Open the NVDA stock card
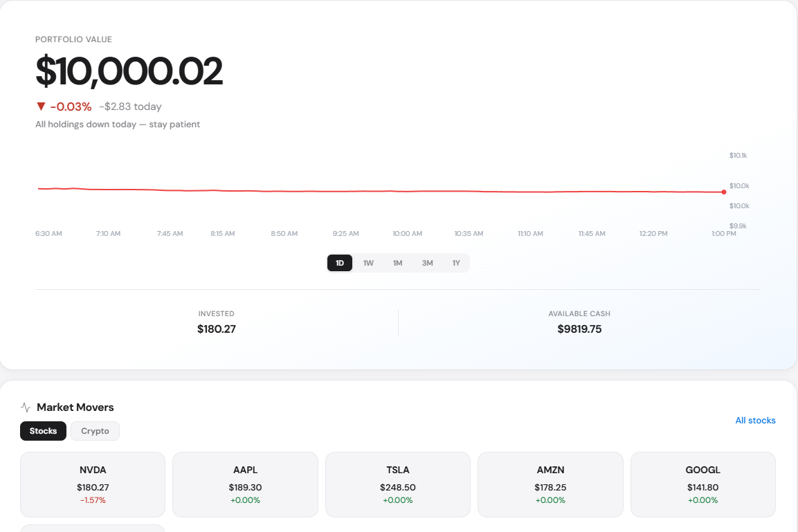The image size is (798, 532). (x=92, y=484)
